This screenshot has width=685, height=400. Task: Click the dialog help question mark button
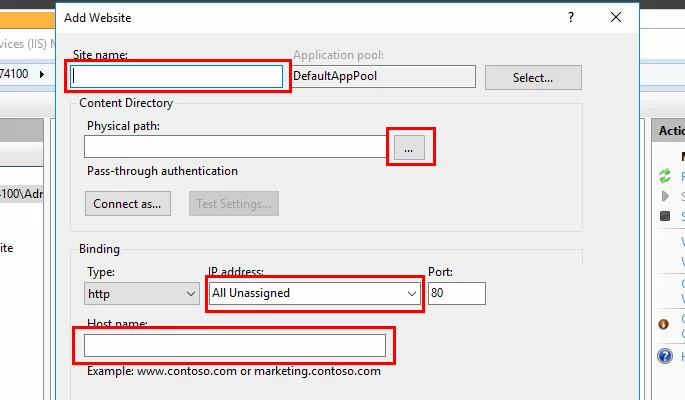(x=571, y=17)
